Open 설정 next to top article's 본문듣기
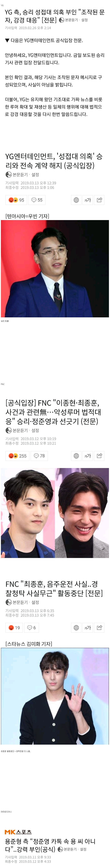The image size is (110, 868). 84,20
